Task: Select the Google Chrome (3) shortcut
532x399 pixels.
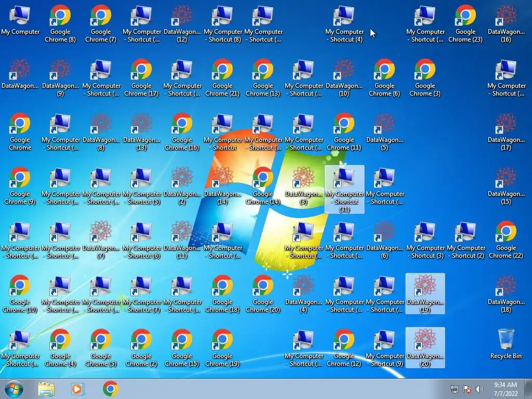Action: click(x=425, y=78)
